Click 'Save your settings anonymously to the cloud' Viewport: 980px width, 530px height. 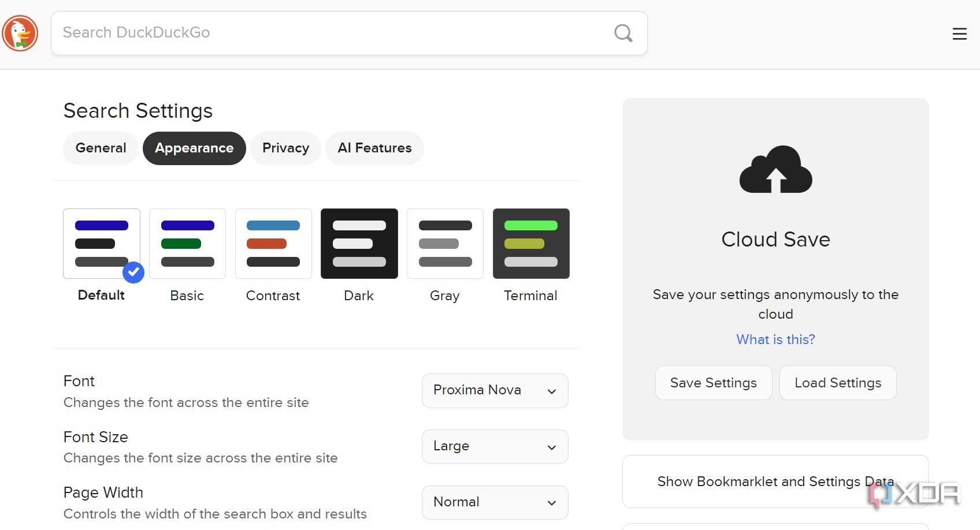pos(775,304)
